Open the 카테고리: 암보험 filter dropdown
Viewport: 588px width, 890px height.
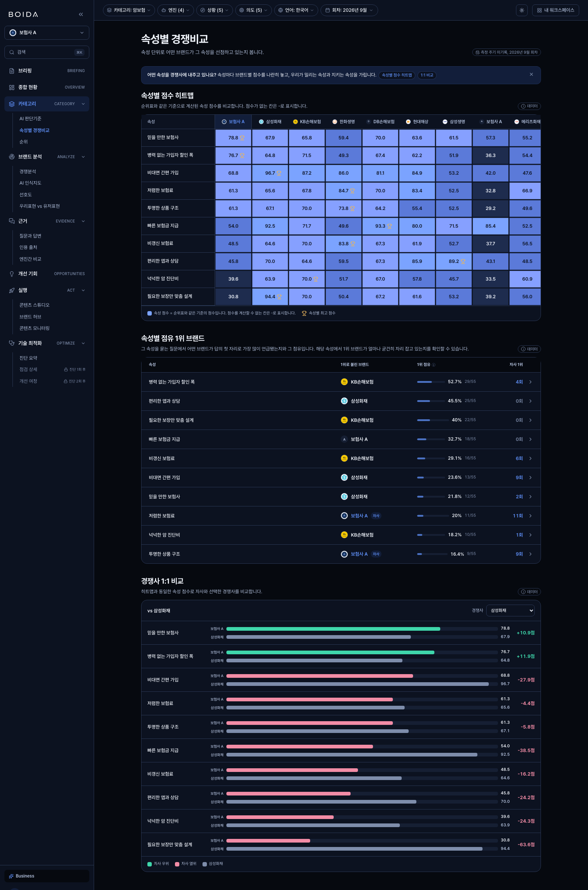pos(129,10)
